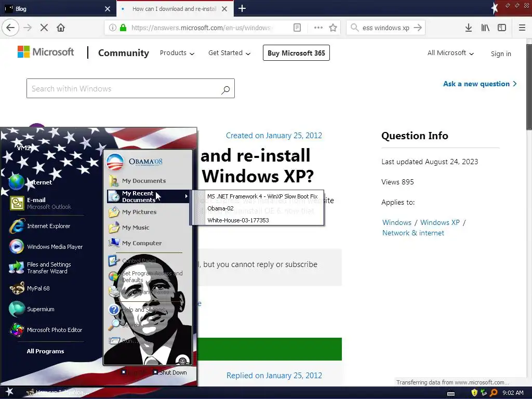This screenshot has height=399, width=532.
Task: Click the green padlock security icon
Action: [x=123, y=28]
